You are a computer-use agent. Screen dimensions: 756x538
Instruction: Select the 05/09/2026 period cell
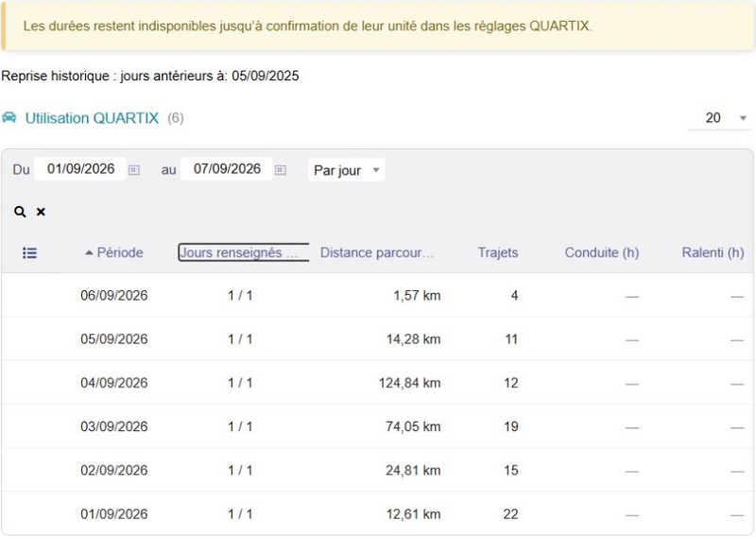click(113, 339)
